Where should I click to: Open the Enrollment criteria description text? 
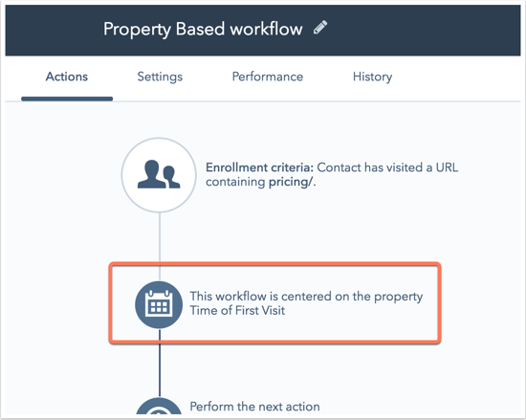tap(332, 174)
